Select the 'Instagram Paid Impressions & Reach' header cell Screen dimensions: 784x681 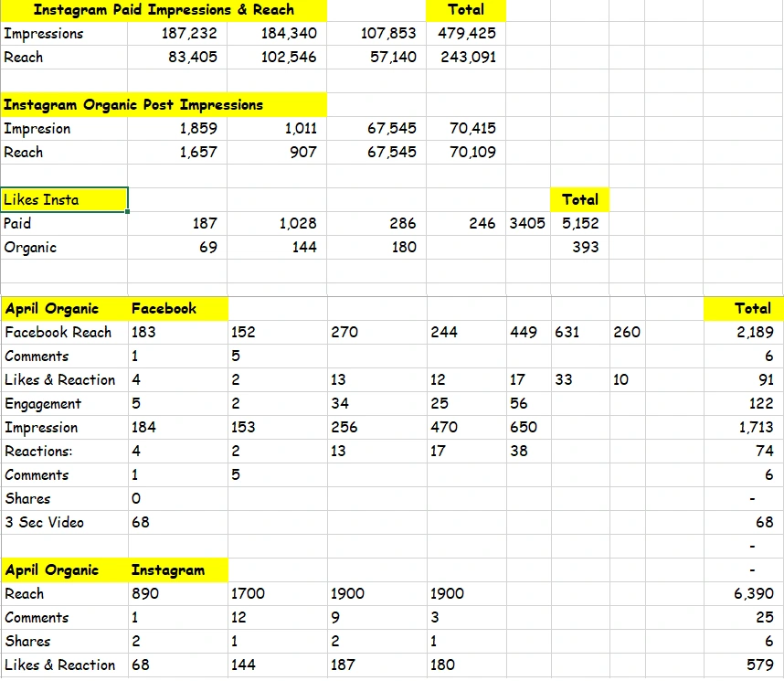(164, 10)
